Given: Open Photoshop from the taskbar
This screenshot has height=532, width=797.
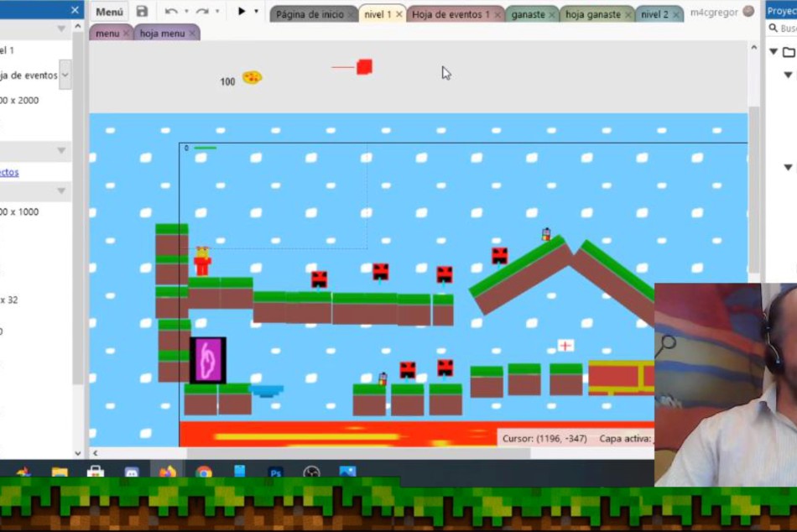Looking at the screenshot, I should [x=275, y=473].
